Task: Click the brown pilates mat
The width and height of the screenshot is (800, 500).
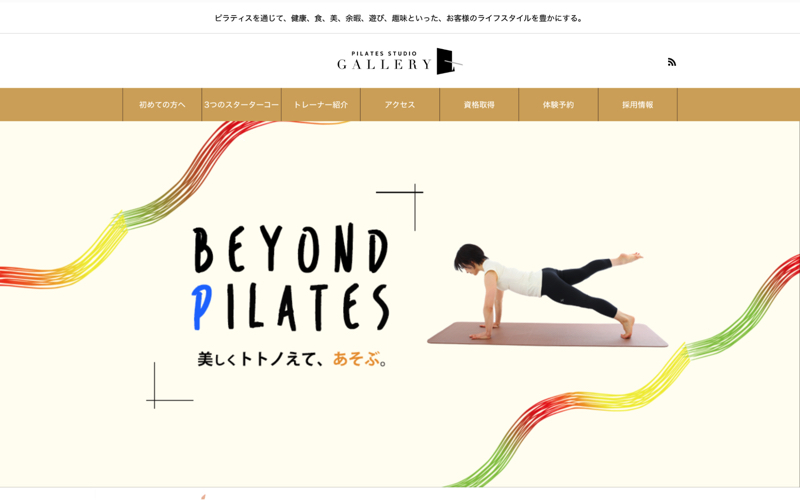Action: coord(547,334)
